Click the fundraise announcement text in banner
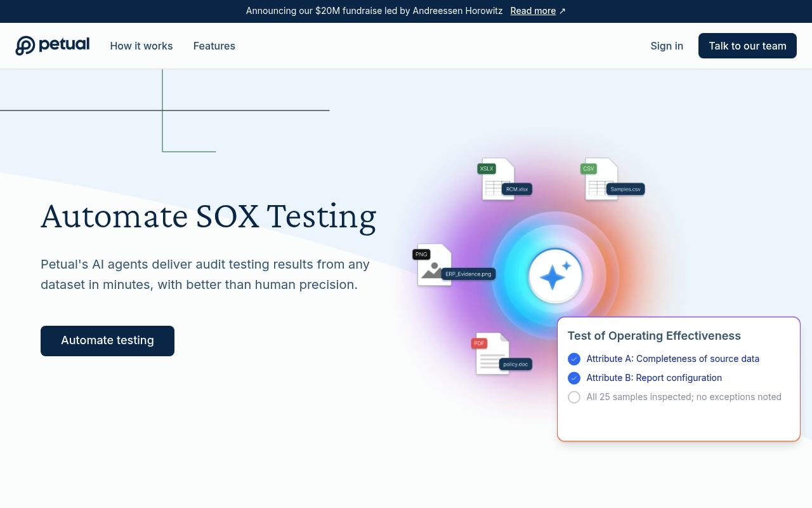Screen dimensions: 812x508 click(x=374, y=11)
